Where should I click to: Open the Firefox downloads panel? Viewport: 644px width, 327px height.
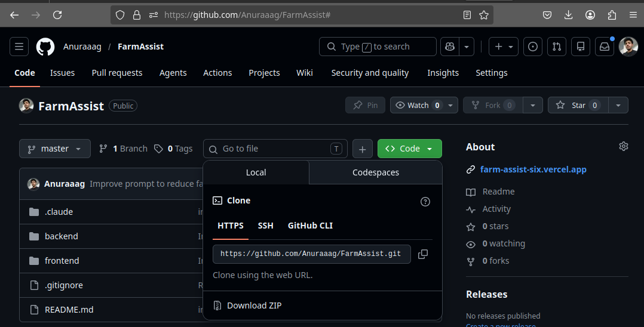coord(569,15)
